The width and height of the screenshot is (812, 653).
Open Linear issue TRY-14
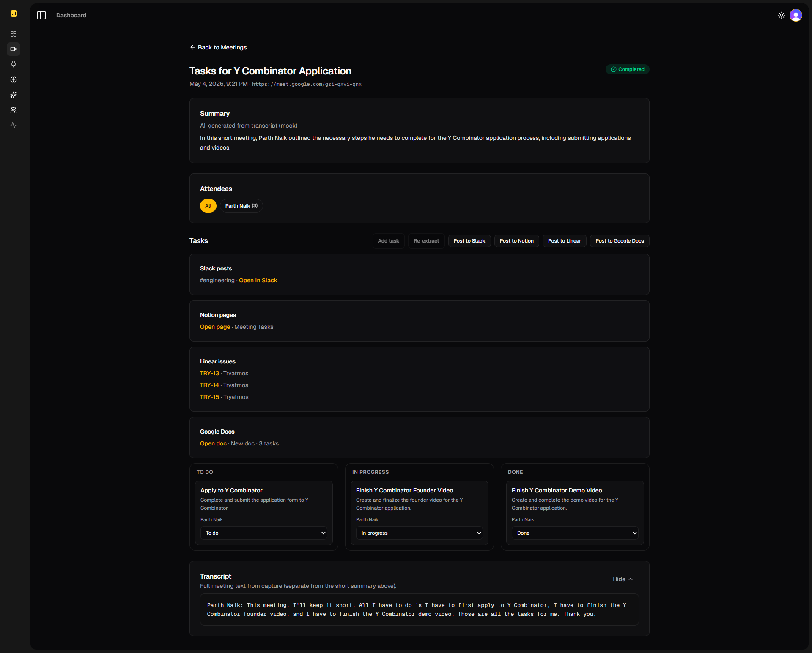(x=209, y=385)
